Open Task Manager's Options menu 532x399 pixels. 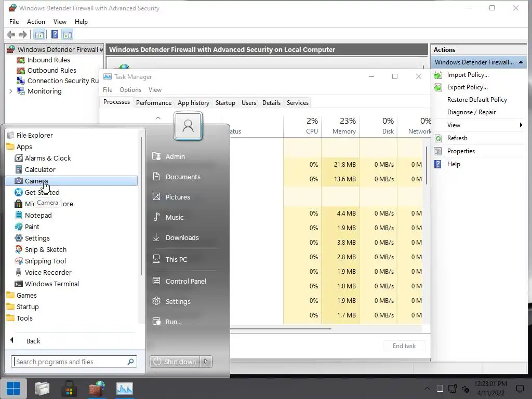point(130,90)
